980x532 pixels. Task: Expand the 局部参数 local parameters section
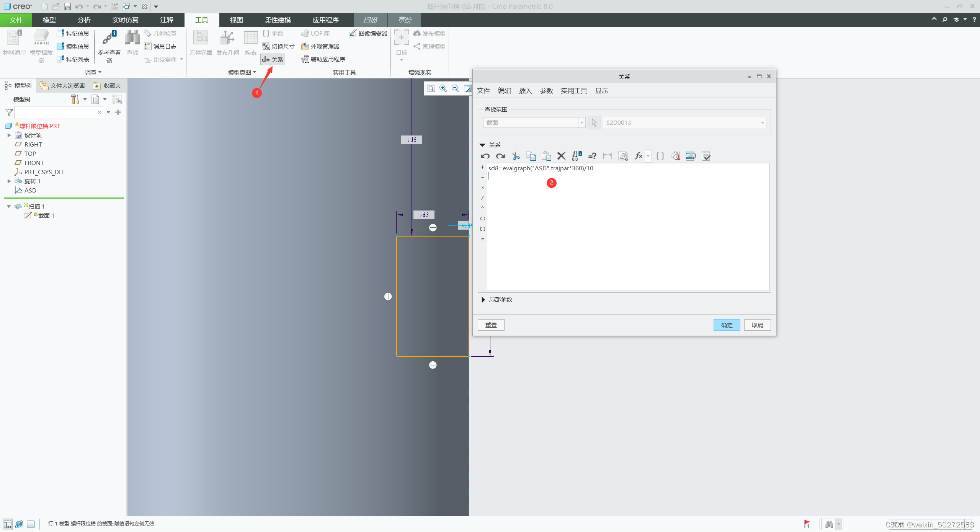pos(483,300)
